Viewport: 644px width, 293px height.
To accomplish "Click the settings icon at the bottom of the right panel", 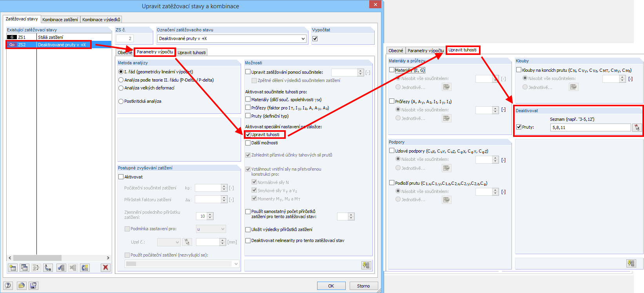I will pyautogui.click(x=631, y=263).
